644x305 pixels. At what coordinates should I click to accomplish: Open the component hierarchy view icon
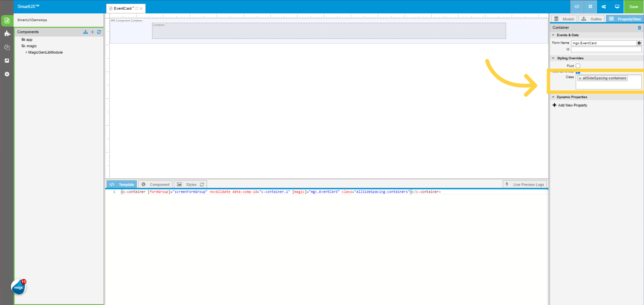[85, 32]
